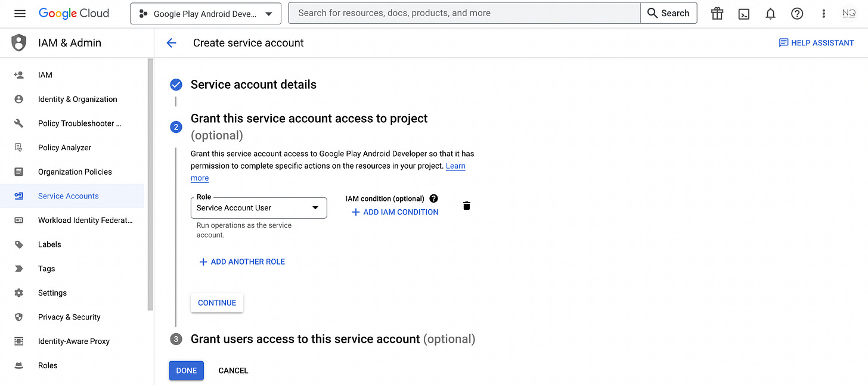This screenshot has width=868, height=385.
Task: Open the project selector dropdown
Action: coord(206,14)
